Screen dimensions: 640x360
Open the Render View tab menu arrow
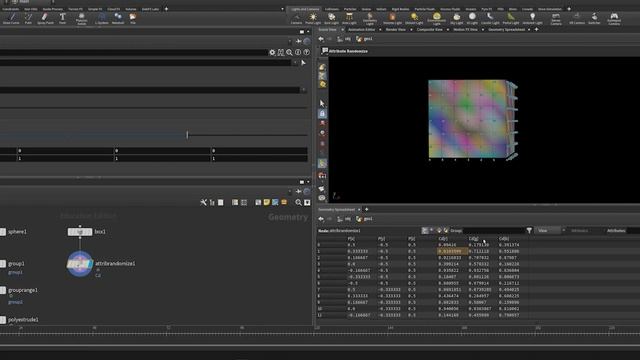point(411,30)
